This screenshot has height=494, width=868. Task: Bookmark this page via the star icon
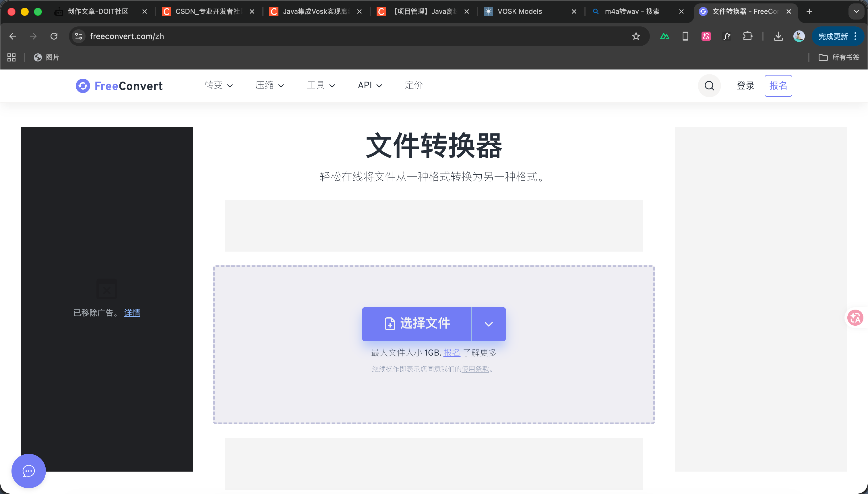click(x=636, y=36)
